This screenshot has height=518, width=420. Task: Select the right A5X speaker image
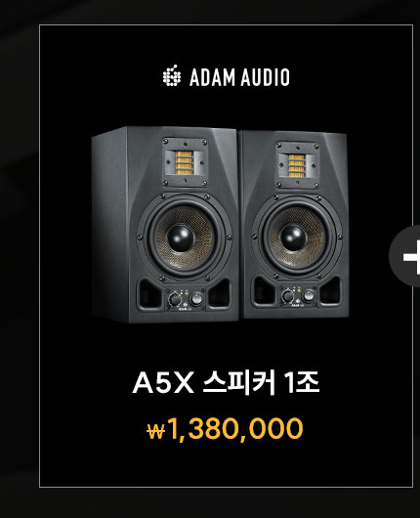tap(295, 225)
